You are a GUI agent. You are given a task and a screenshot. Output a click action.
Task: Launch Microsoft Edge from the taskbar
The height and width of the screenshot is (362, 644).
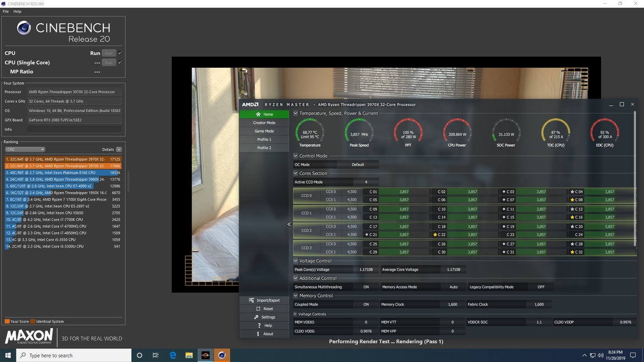pos(172,355)
